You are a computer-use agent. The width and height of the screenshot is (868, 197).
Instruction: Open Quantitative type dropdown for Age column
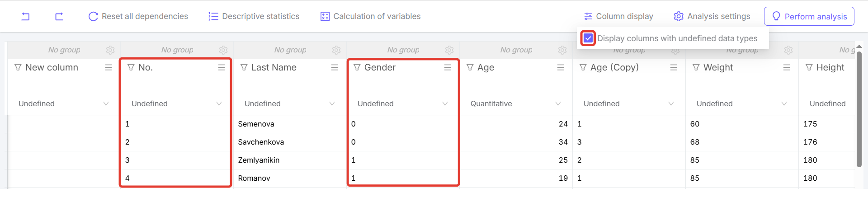558,103
